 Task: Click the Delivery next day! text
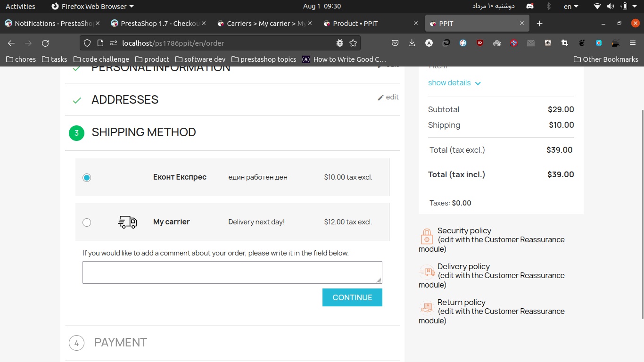[256, 222]
